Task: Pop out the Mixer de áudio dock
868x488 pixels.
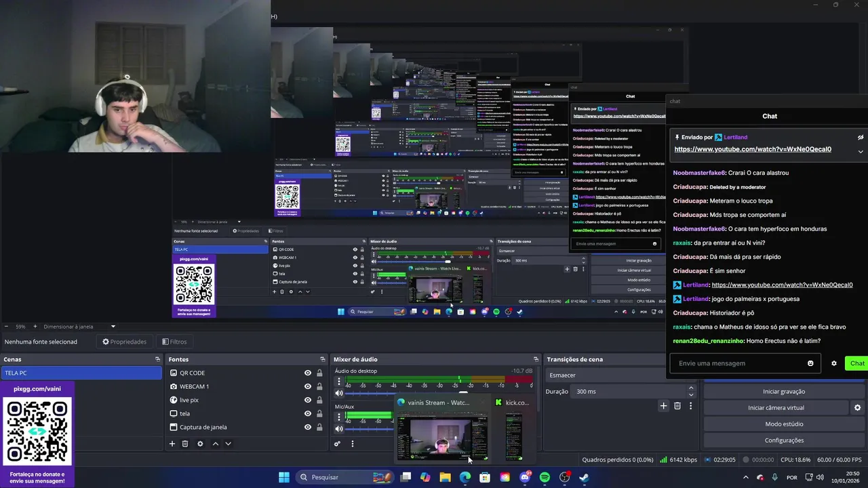Action: tap(536, 359)
